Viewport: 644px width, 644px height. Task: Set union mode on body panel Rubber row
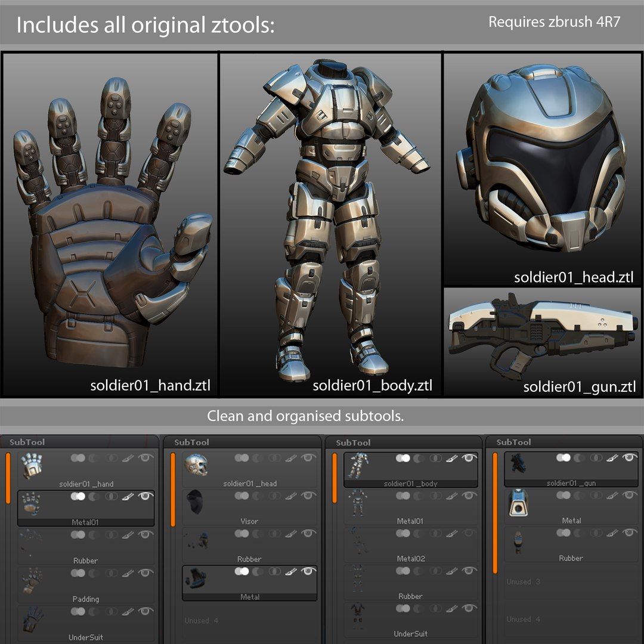point(403,571)
